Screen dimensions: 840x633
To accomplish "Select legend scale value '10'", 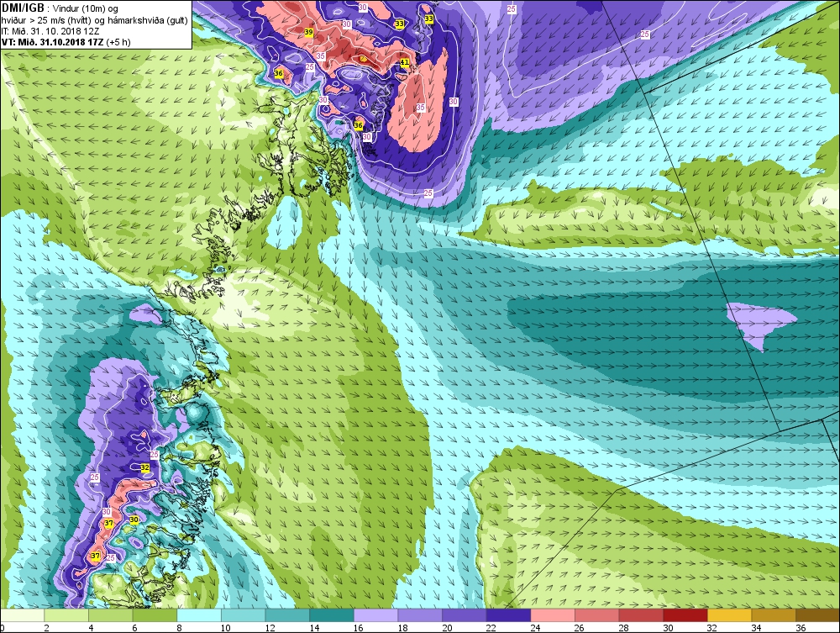I will click(x=225, y=628).
